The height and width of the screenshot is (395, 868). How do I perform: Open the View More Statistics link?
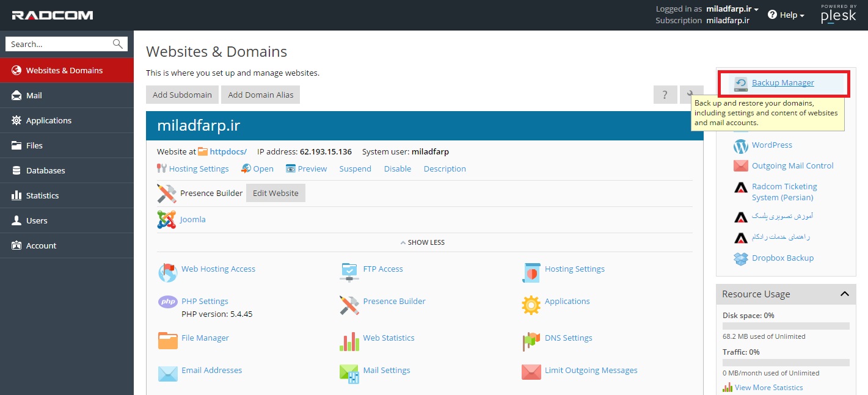pyautogui.click(x=768, y=388)
